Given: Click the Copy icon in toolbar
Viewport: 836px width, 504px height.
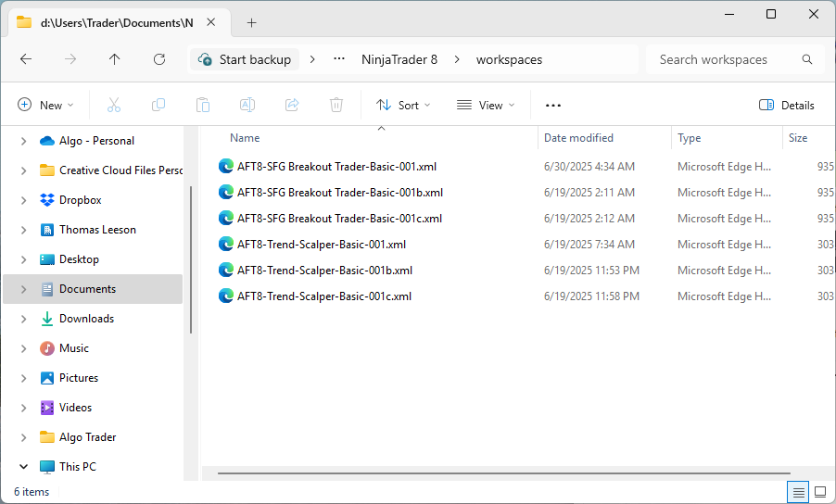Looking at the screenshot, I should tap(158, 105).
